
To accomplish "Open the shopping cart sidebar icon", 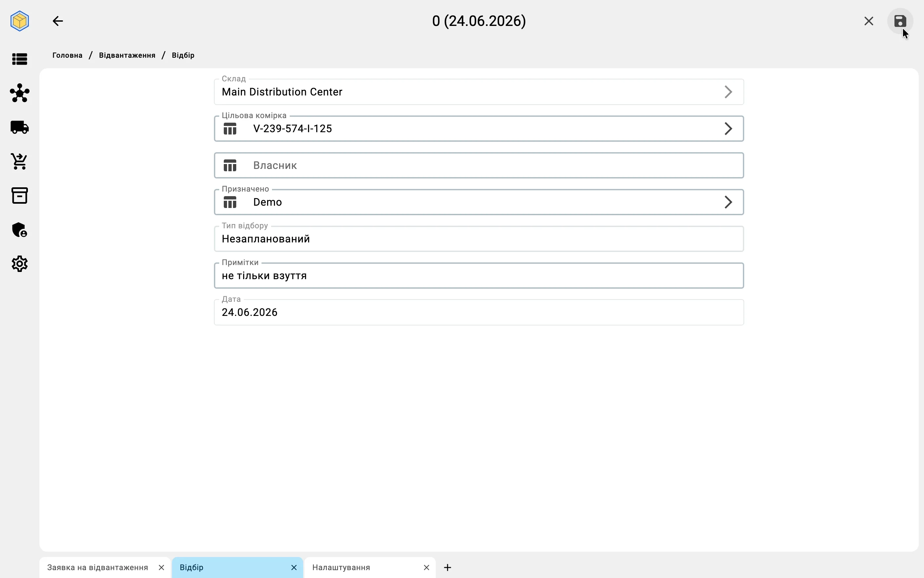I will (x=19, y=161).
